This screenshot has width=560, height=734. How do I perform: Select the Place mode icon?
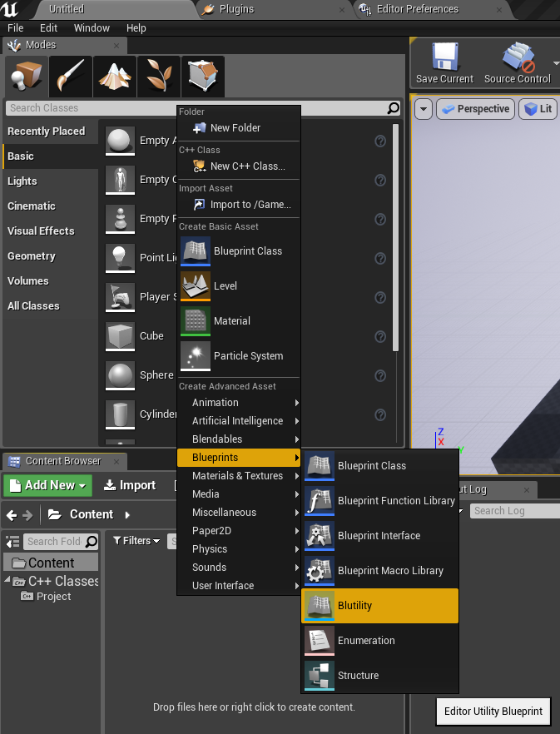tap(27, 77)
